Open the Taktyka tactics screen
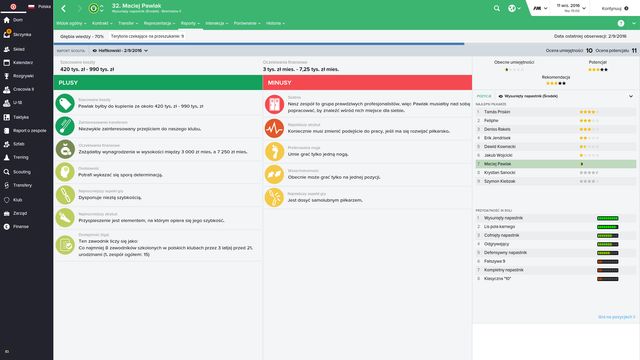 16,117
